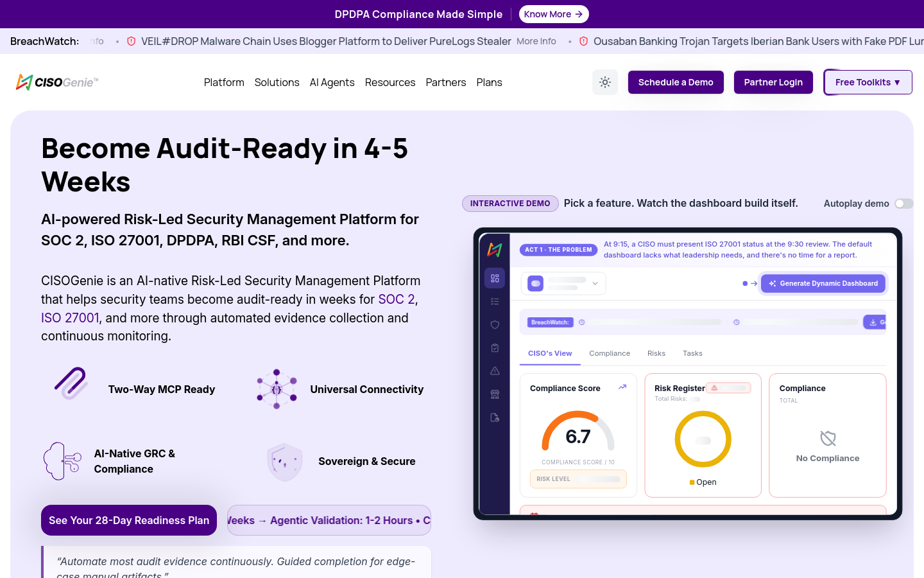This screenshot has height=578, width=924.
Task: Click the Partner Login button
Action: click(773, 82)
